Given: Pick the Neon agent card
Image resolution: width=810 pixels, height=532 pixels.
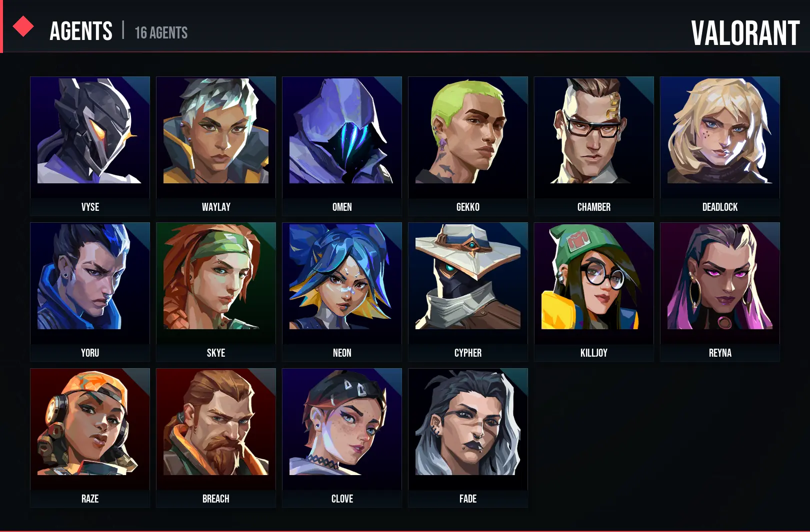Looking at the screenshot, I should click(x=342, y=292).
